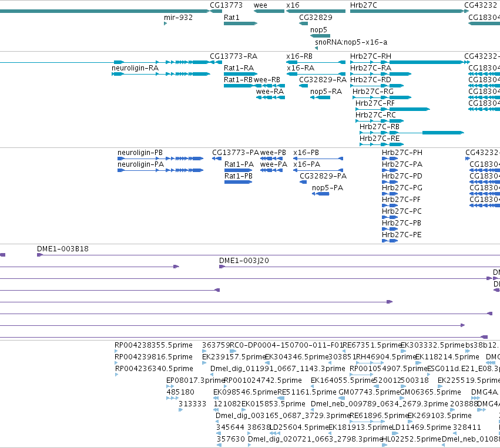
Task: Click the Hrb27C-PC protein label
Action: (402, 212)
